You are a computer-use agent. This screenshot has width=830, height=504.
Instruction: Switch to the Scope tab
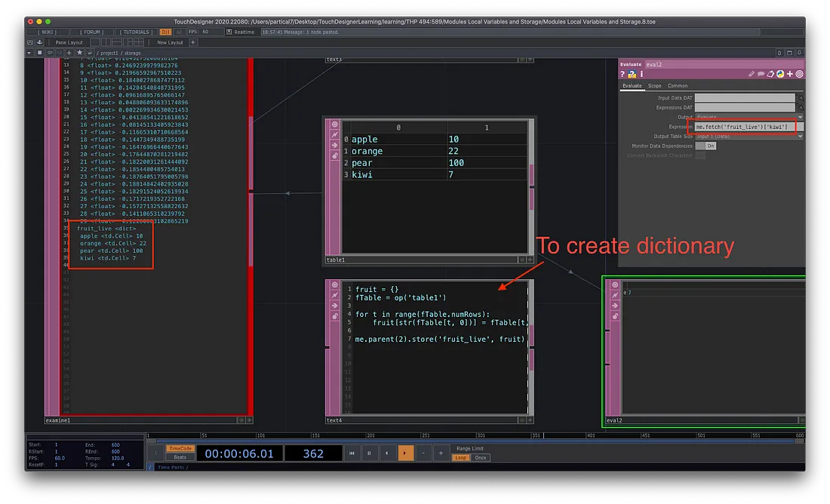click(x=654, y=86)
